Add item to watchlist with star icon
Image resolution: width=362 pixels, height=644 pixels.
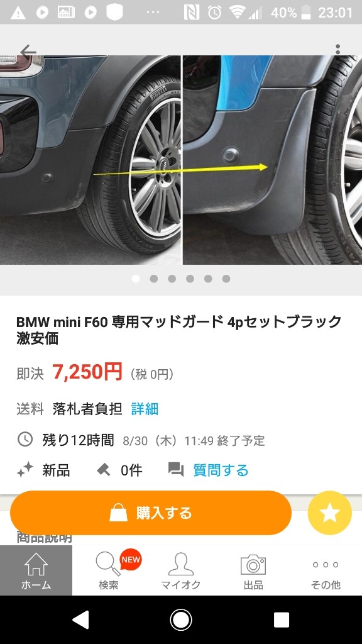coord(329,513)
